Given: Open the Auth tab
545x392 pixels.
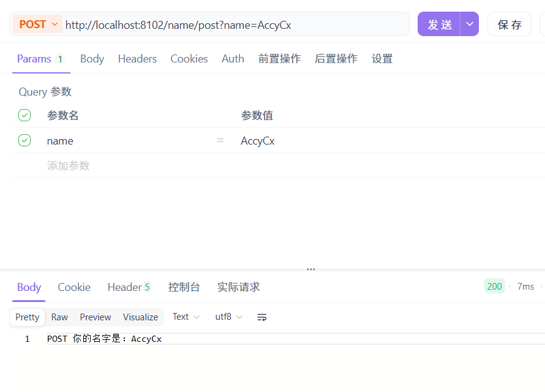Looking at the screenshot, I should (x=233, y=58).
